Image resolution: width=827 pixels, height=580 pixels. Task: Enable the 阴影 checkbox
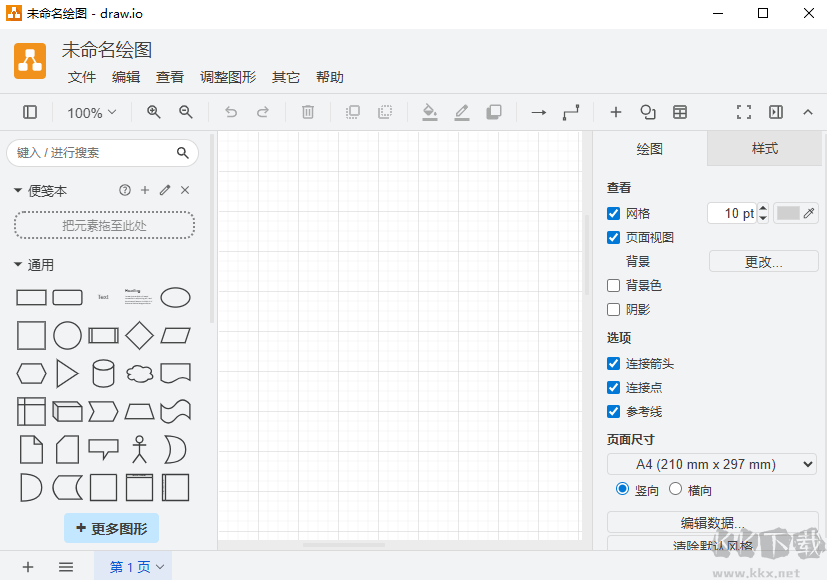[x=613, y=310]
